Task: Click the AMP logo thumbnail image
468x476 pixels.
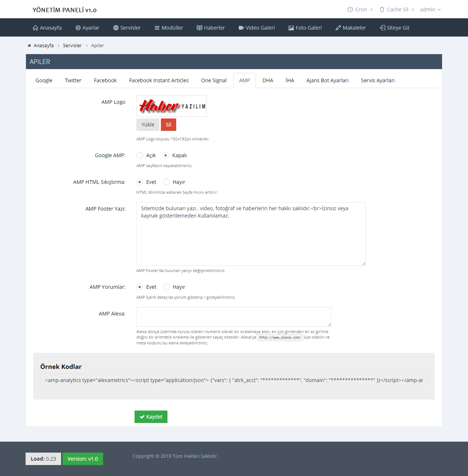Action: (171, 106)
